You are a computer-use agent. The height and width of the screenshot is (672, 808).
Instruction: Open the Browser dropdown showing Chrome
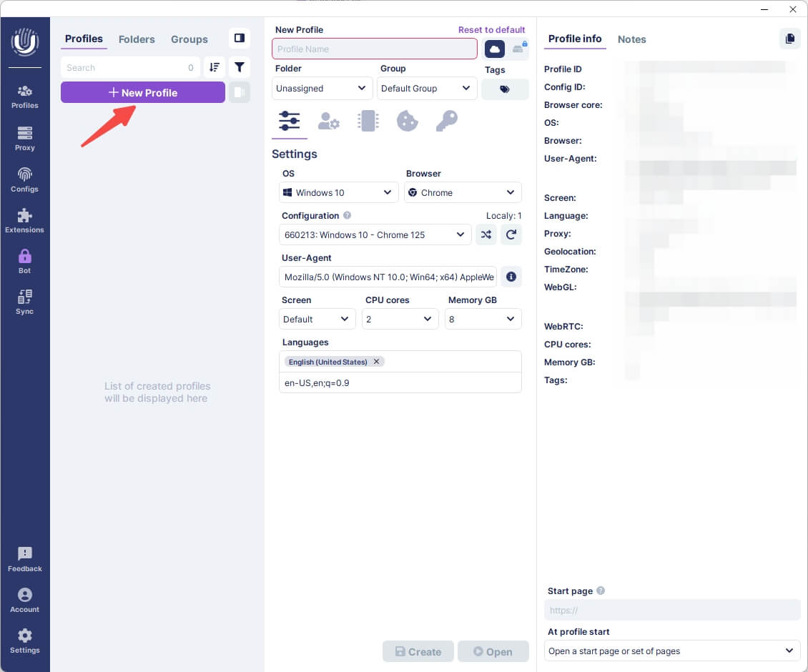[462, 192]
